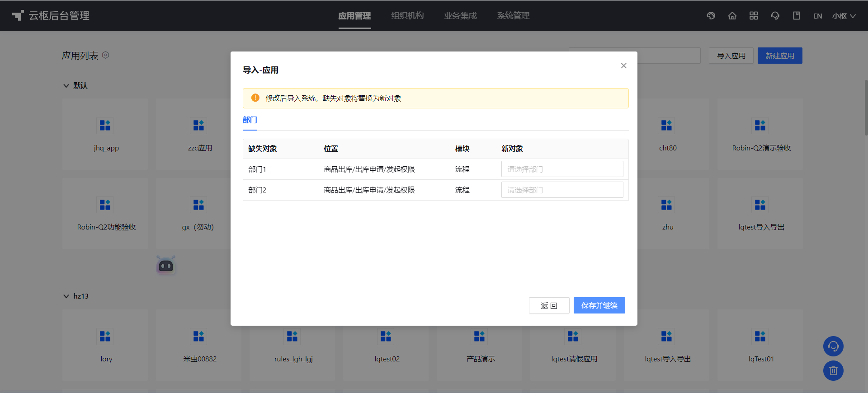Open the zzc应用 application card
The image size is (868, 393).
[x=199, y=134]
